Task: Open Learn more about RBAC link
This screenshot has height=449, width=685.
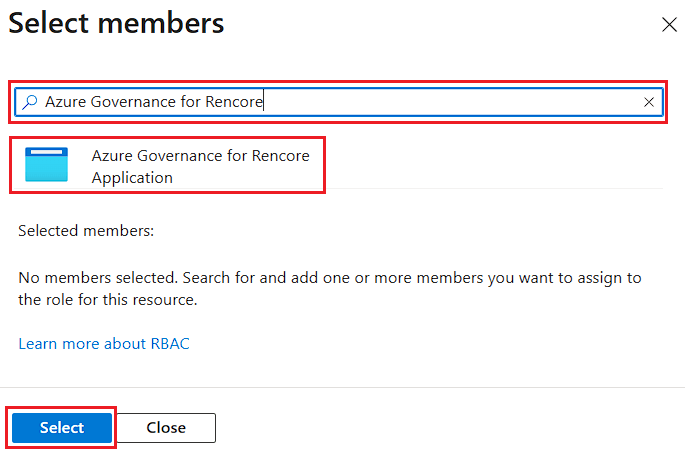Action: (104, 344)
